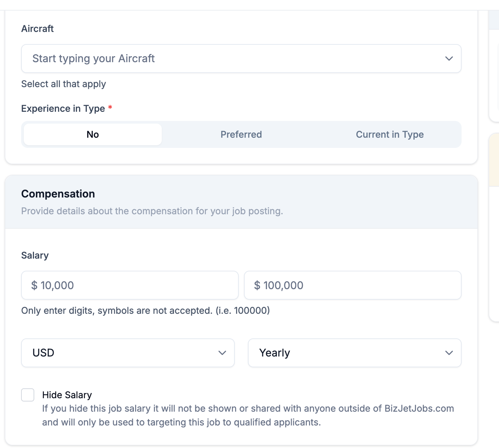This screenshot has width=499, height=448.
Task: Click the 'Aircraft' field label
Action: (x=37, y=29)
